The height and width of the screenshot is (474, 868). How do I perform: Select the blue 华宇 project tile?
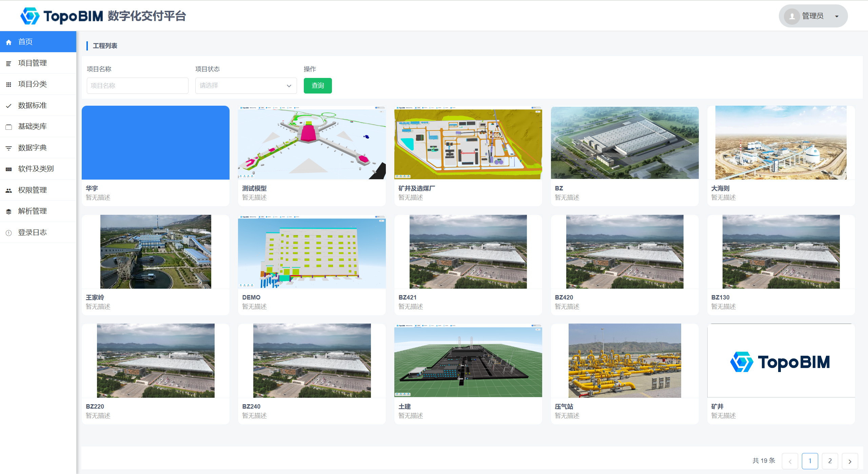(x=155, y=143)
